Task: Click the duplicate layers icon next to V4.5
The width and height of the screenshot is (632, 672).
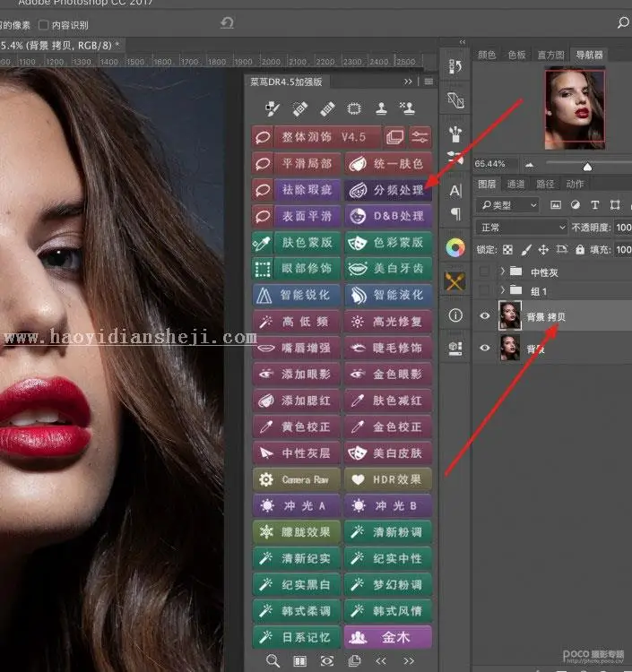Action: (x=394, y=137)
